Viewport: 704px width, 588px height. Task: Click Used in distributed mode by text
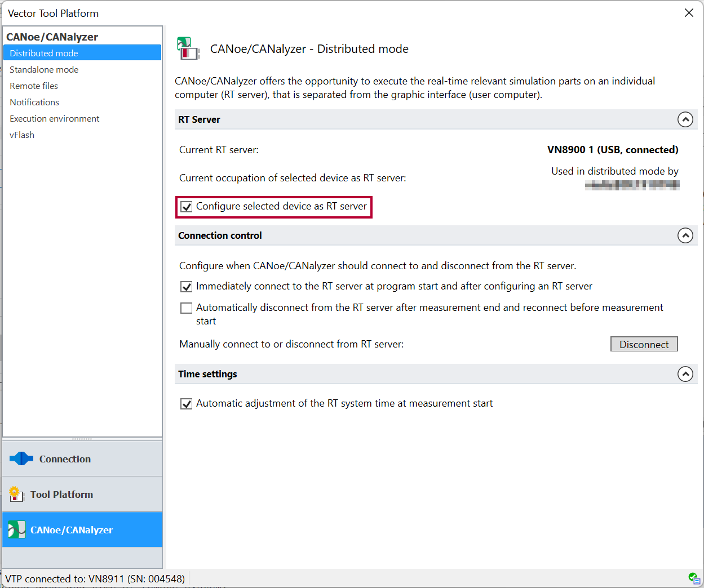pos(615,171)
